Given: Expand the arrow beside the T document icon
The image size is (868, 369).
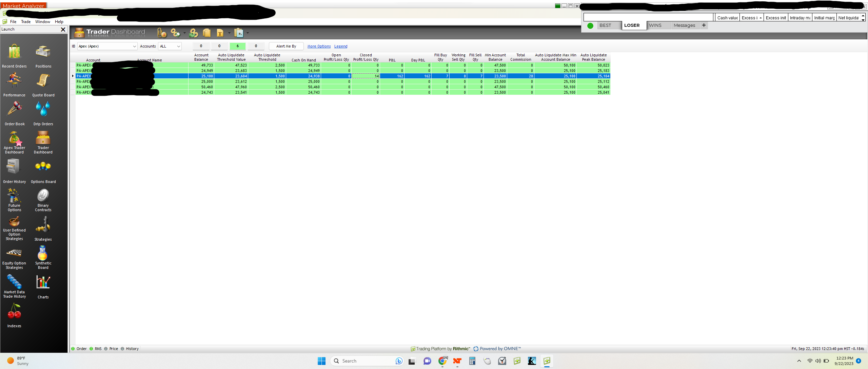Looking at the screenshot, I should click(x=229, y=33).
